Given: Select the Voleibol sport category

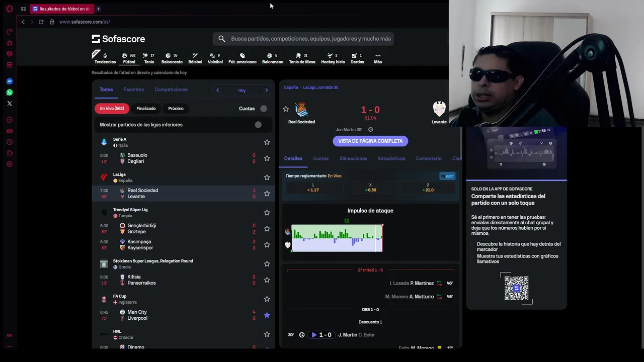Looking at the screenshot, I should [215, 58].
